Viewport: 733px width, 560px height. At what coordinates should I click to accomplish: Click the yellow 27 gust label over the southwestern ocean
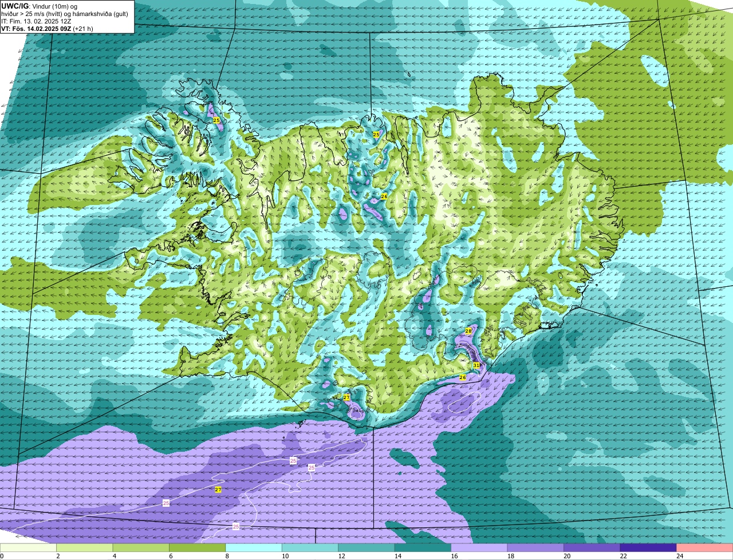click(218, 490)
